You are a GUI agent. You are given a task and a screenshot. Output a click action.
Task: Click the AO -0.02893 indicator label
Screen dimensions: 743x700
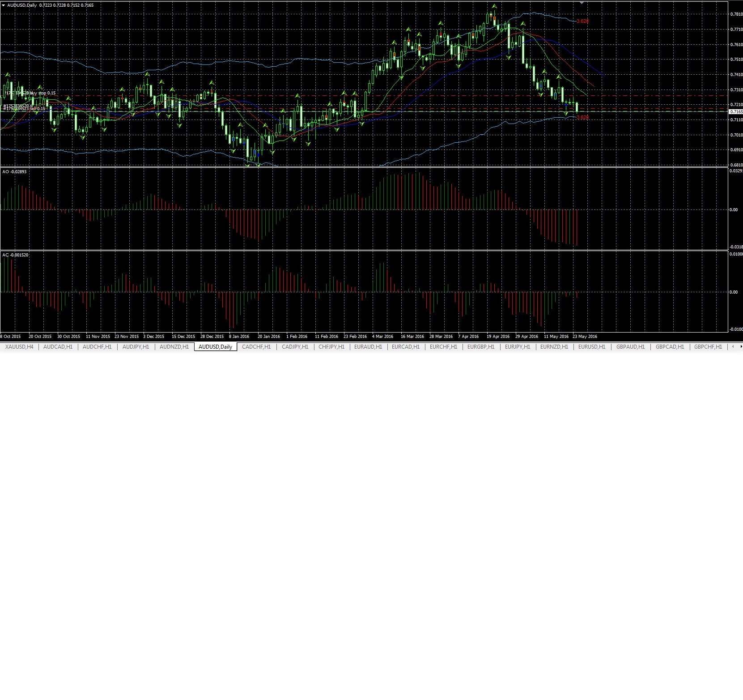14,172
